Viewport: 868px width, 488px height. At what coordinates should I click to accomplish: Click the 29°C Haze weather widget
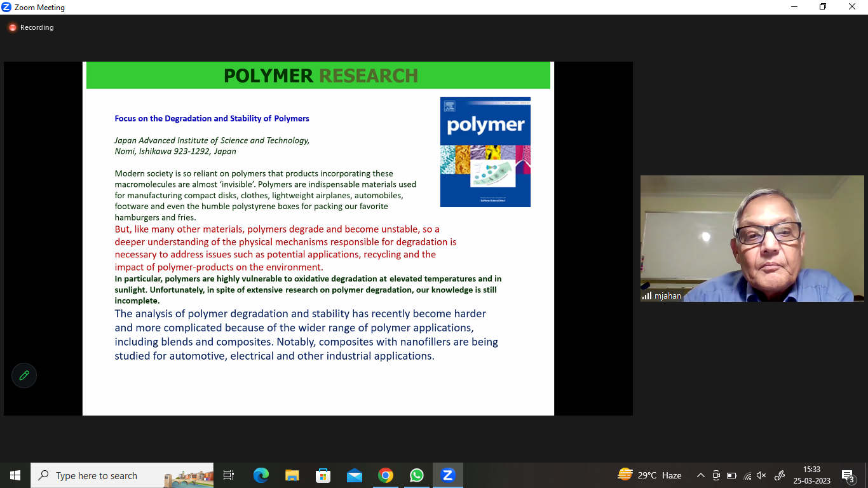point(649,475)
